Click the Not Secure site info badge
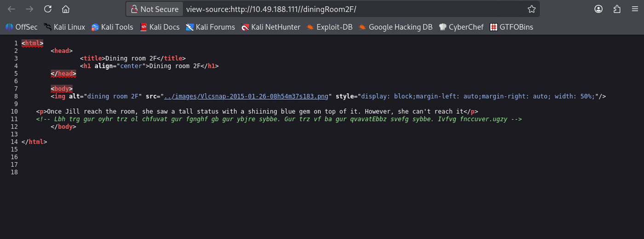 (x=155, y=9)
